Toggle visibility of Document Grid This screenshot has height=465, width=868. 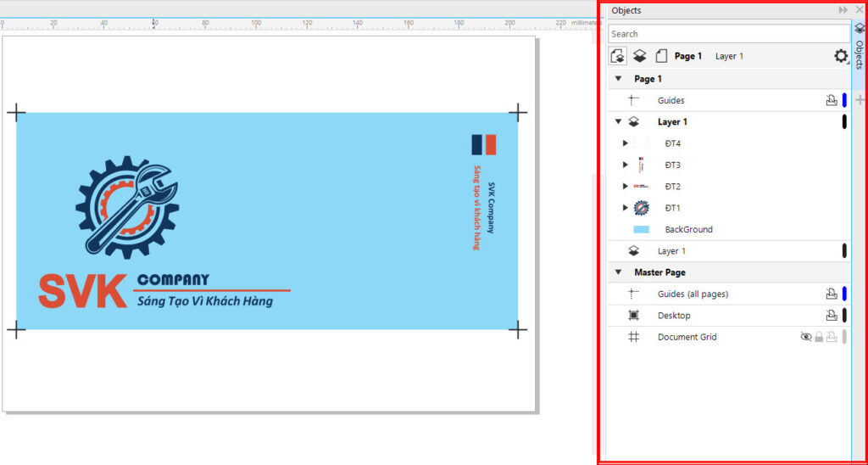(806, 337)
